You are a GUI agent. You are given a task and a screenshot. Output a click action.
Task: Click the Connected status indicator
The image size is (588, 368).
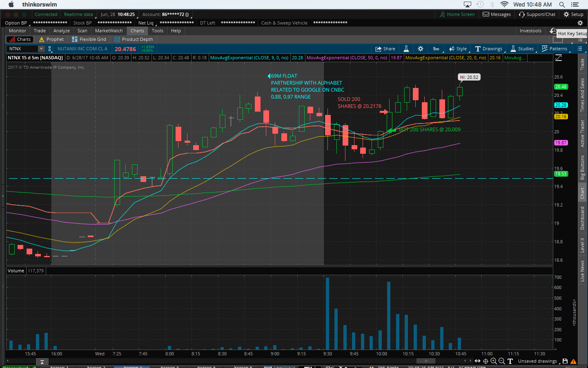coord(46,14)
